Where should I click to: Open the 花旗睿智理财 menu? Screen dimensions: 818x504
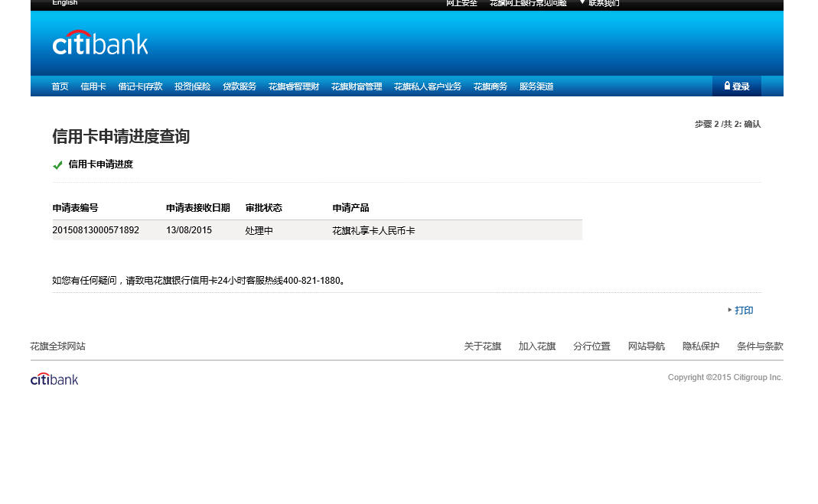pyautogui.click(x=294, y=86)
